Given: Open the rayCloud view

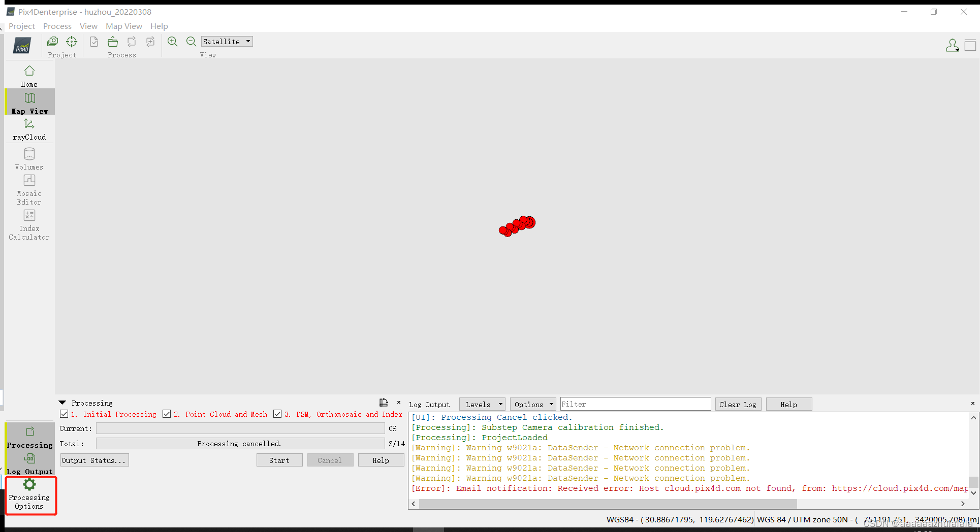Looking at the screenshot, I should coord(29,129).
